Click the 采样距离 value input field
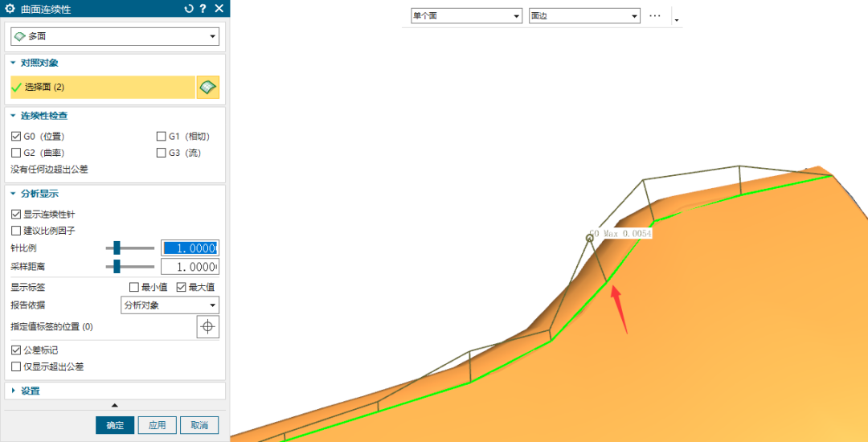This screenshot has height=442, width=868. point(190,267)
